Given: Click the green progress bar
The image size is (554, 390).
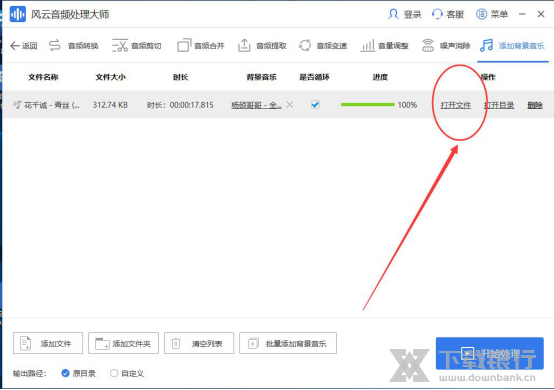Looking at the screenshot, I should tap(367, 105).
